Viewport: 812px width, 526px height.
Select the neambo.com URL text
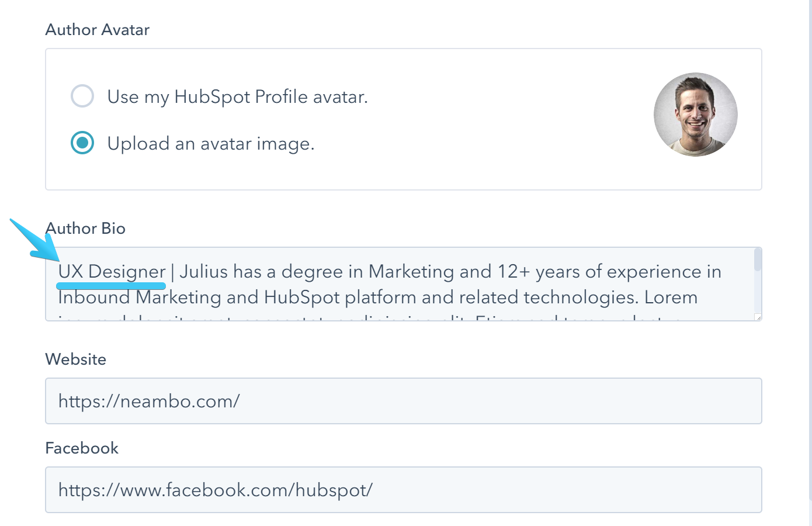tap(150, 401)
